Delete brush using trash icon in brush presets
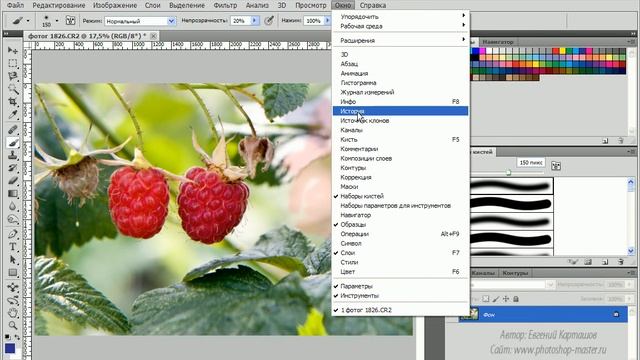The image size is (640, 360). pos(621,262)
